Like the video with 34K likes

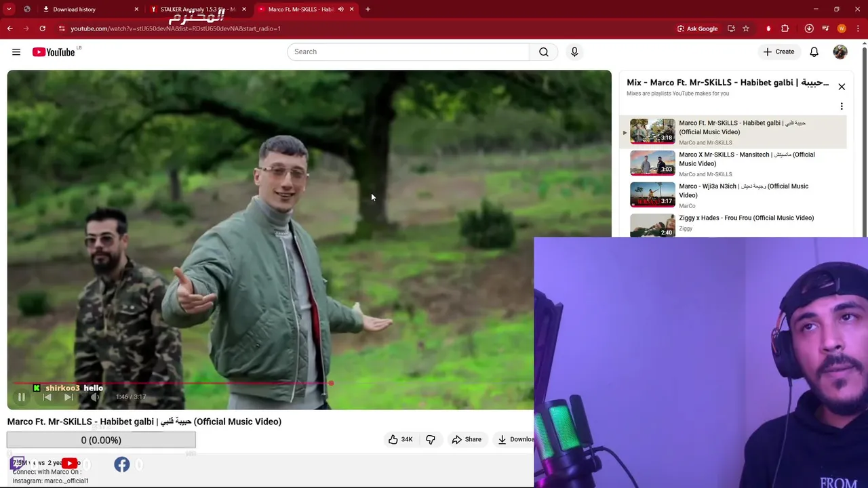pyautogui.click(x=400, y=439)
